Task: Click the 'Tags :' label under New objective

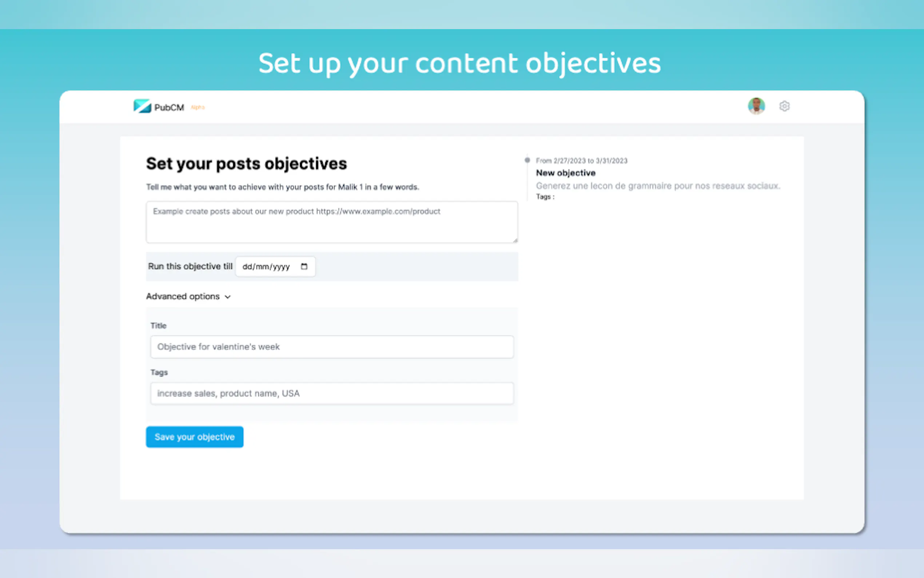Action: 545,197
